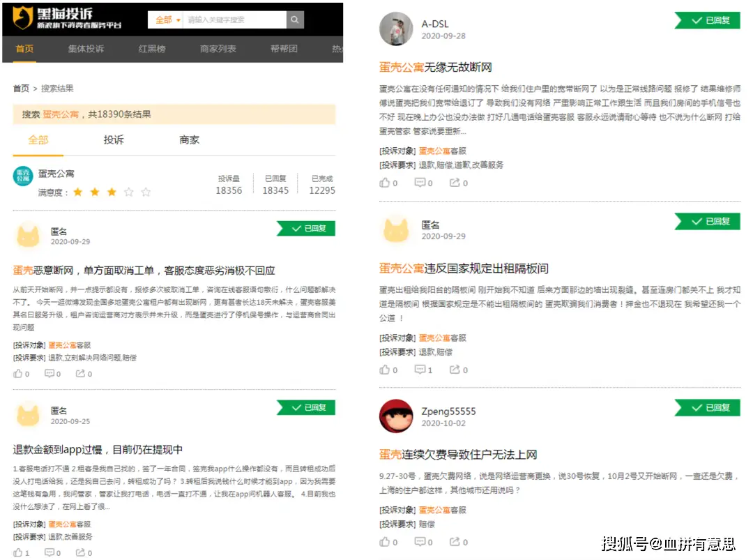753x560 pixels.
Task: Click the third satisfaction star
Action: pos(112,192)
